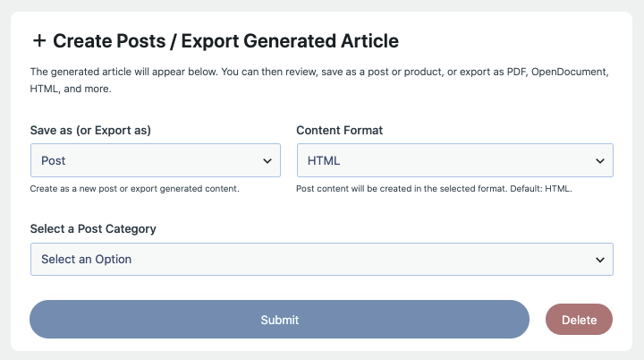The height and width of the screenshot is (360, 644).
Task: Click the Submit button
Action: (279, 320)
